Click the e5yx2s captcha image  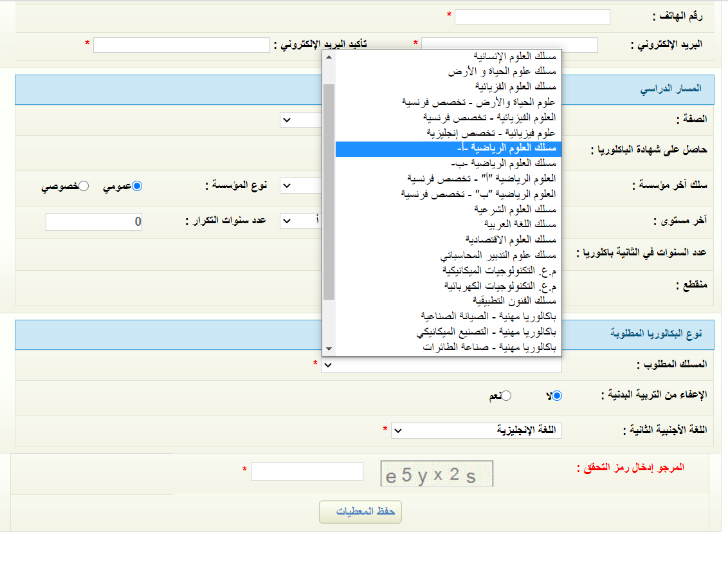coord(437,473)
